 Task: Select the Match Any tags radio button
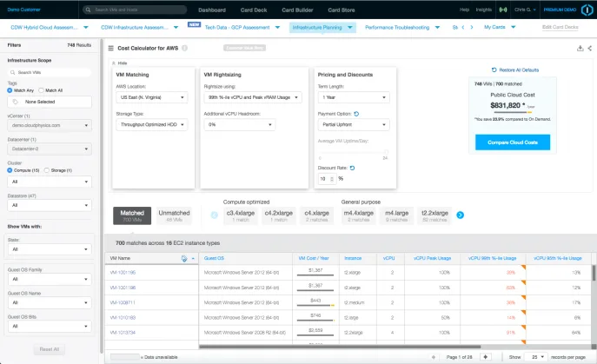[x=10, y=90]
